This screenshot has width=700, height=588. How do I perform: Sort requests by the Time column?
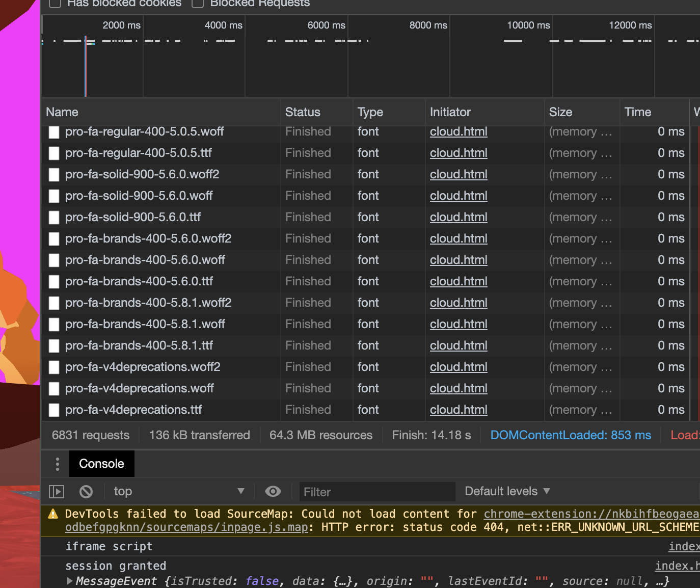tap(637, 112)
